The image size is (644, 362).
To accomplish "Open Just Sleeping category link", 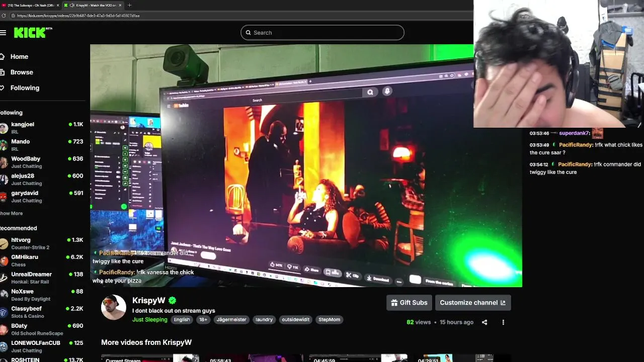I will coord(149,320).
